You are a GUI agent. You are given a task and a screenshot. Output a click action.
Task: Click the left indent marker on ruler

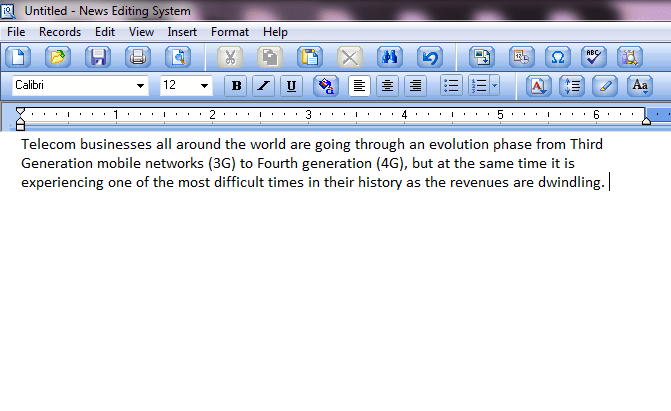pyautogui.click(x=20, y=125)
